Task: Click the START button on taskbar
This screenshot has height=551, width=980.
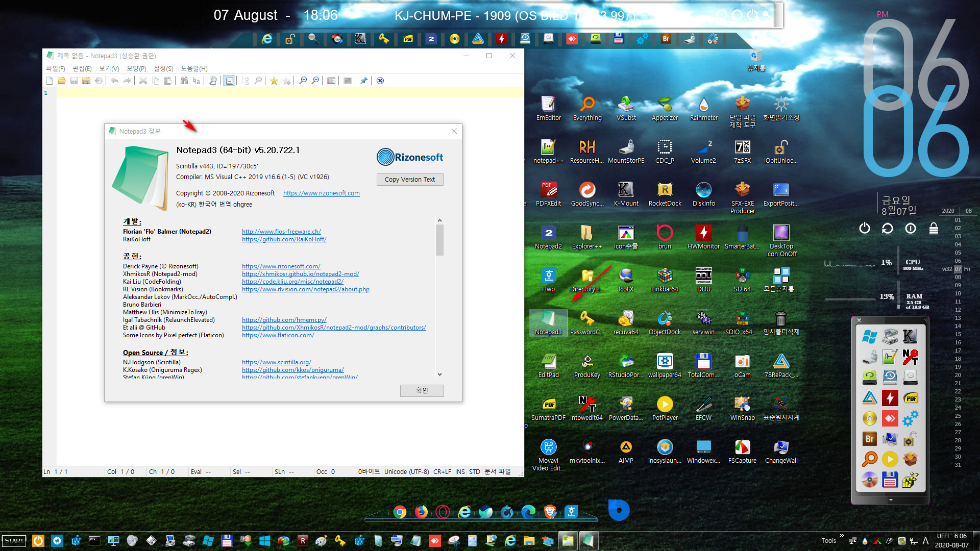Action: coord(14,541)
